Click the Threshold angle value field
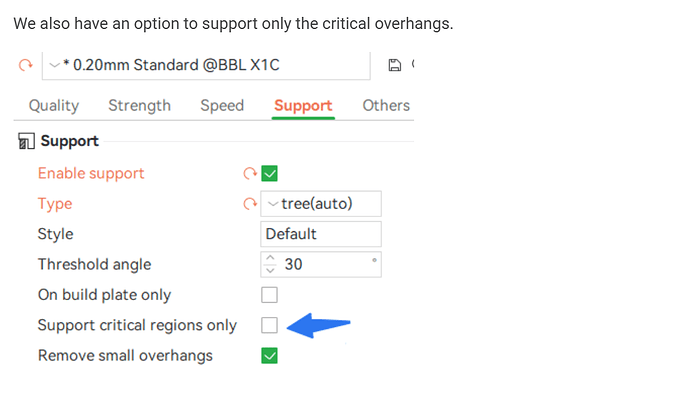690x393 pixels. pyautogui.click(x=326, y=264)
